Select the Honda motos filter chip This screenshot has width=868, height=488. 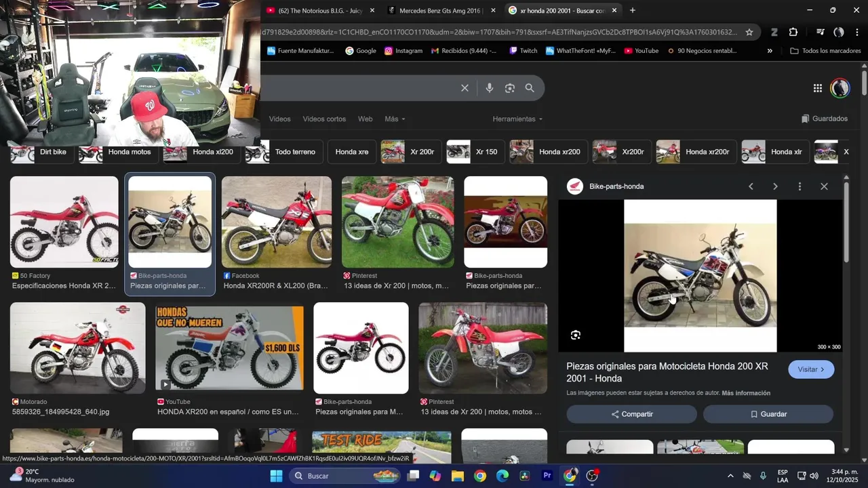118,152
